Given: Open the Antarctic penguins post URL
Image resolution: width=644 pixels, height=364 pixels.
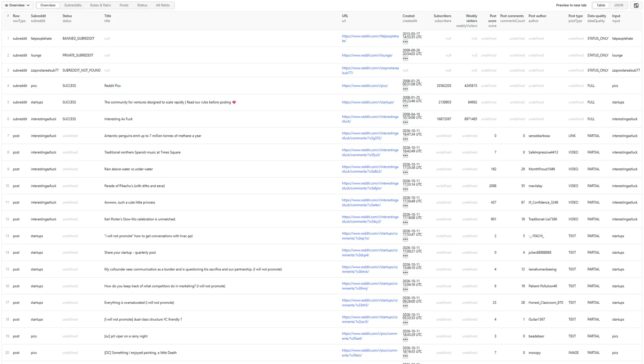Looking at the screenshot, I should pyautogui.click(x=370, y=136).
